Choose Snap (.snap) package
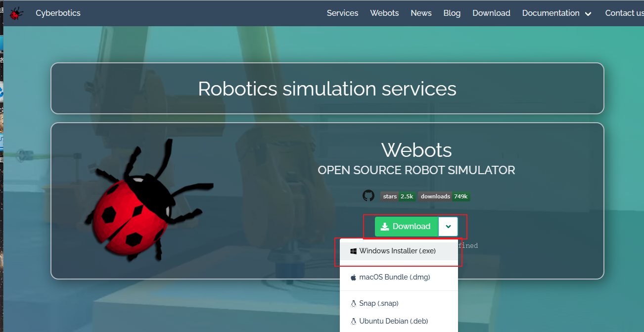The width and height of the screenshot is (644, 332). click(x=399, y=303)
